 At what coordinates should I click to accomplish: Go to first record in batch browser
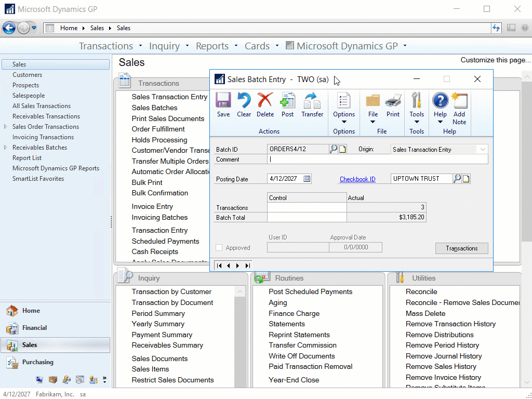(x=219, y=265)
